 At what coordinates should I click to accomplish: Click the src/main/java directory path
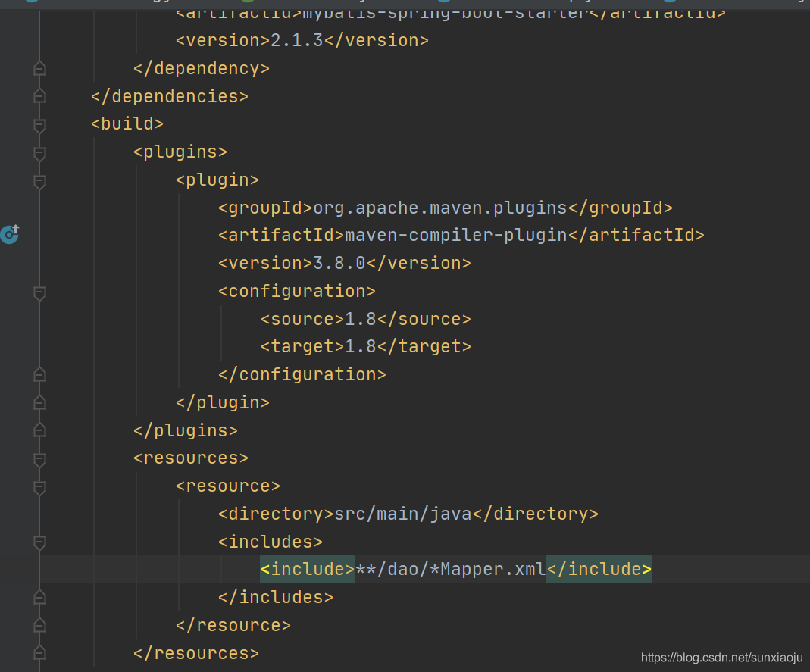click(402, 514)
